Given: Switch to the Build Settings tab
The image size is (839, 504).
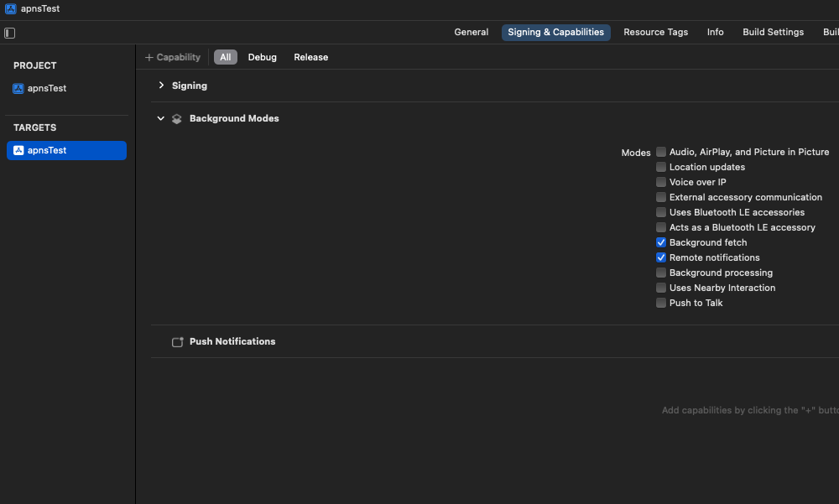Looking at the screenshot, I should pos(773,32).
